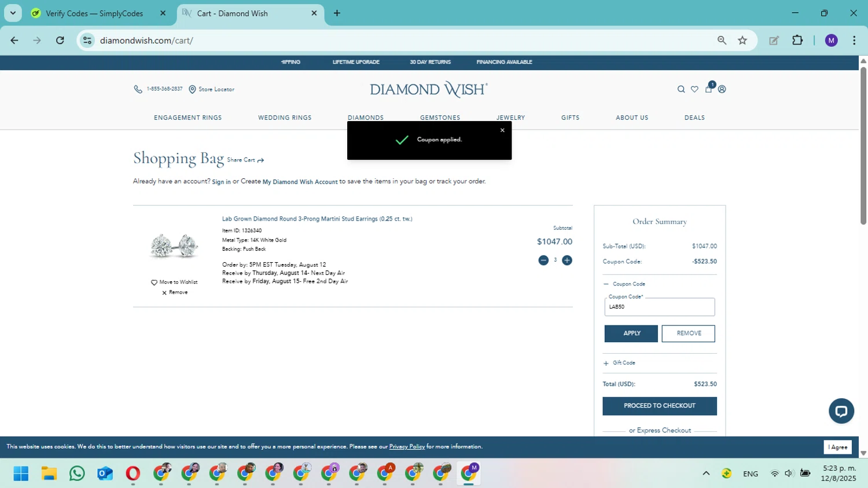Open the GEMSTONES menu

tap(440, 118)
